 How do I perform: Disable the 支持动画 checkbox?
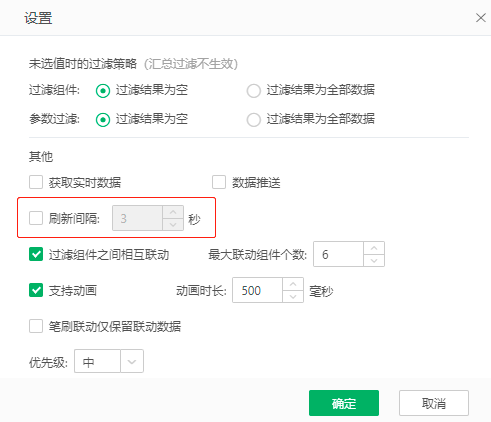pyautogui.click(x=36, y=290)
